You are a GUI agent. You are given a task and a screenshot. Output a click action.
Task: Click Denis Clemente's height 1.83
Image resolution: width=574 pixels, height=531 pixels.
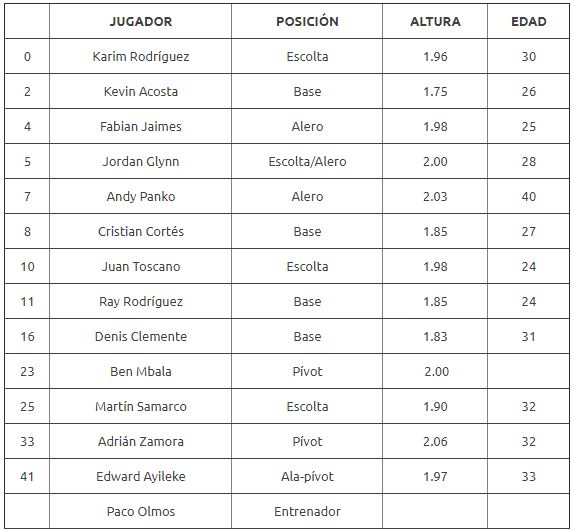[435, 336]
